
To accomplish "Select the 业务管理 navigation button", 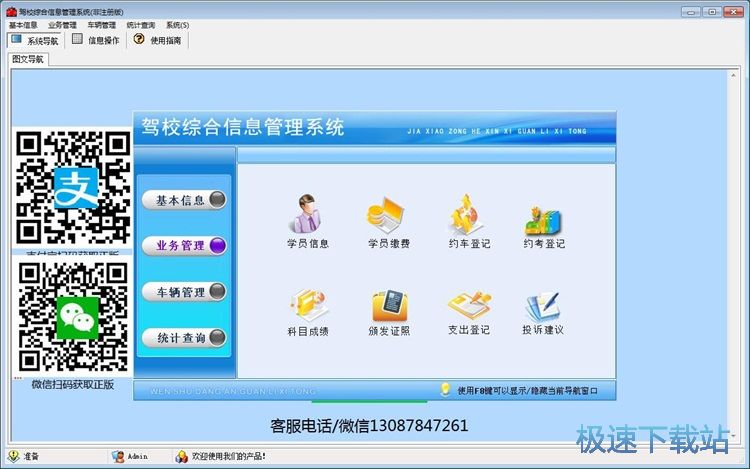I will pos(184,245).
